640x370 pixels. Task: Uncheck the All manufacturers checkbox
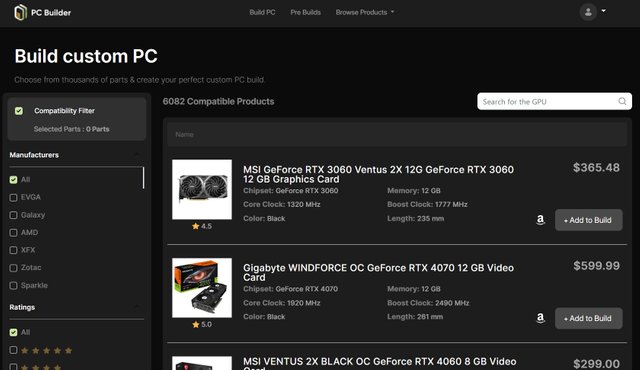[13, 179]
